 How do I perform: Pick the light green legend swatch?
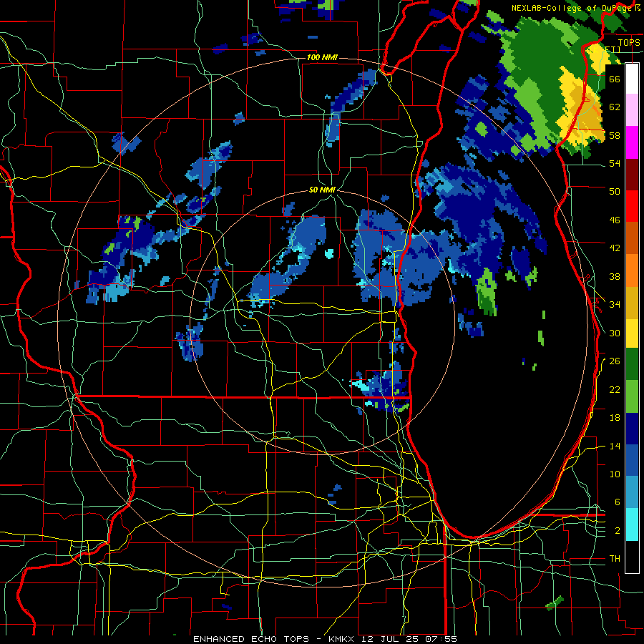(x=632, y=396)
